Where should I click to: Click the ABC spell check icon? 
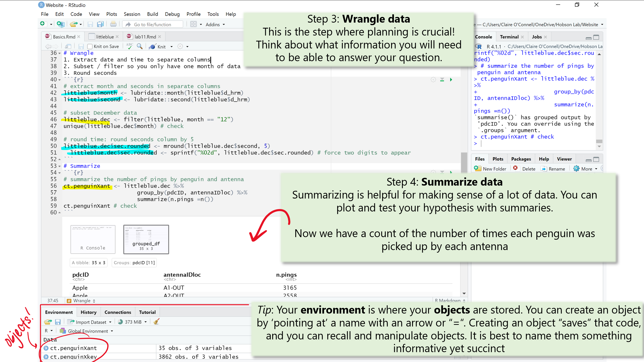130,46
